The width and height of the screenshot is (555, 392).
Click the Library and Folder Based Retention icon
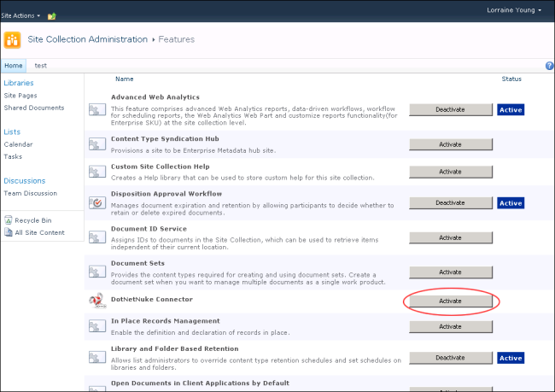point(97,357)
